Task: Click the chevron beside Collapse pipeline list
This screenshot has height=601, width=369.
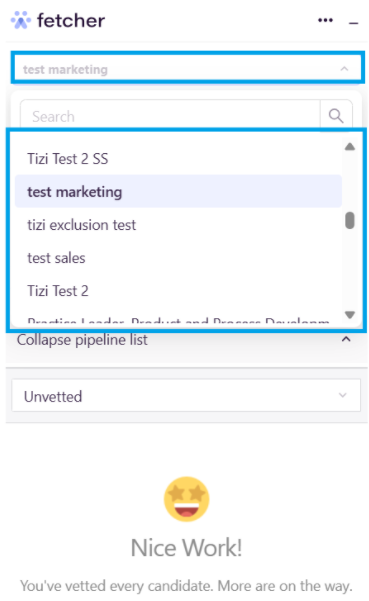Action: click(x=346, y=339)
